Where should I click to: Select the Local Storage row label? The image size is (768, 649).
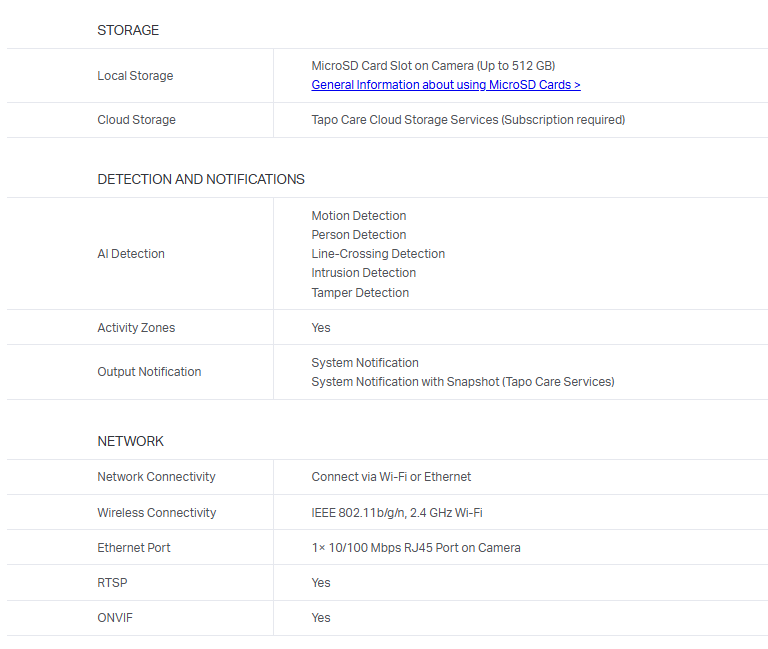click(x=135, y=76)
